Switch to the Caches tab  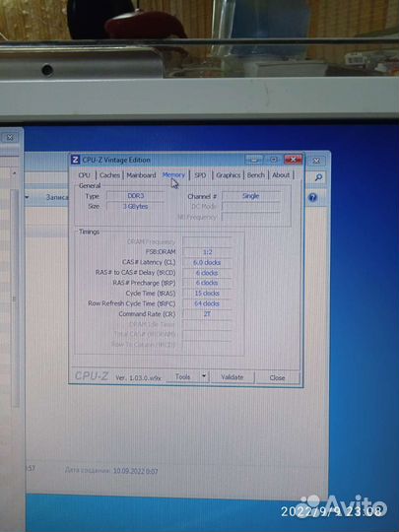(x=109, y=175)
